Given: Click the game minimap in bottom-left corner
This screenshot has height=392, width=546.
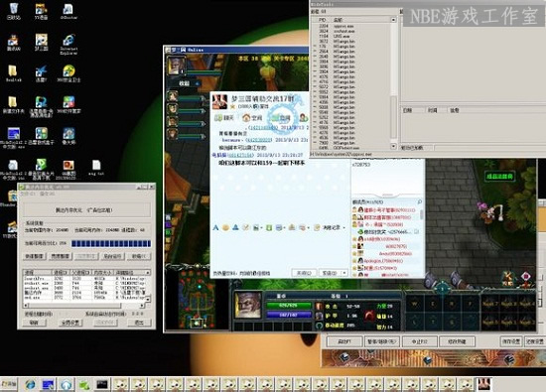Looking at the screenshot, I should tap(197, 300).
